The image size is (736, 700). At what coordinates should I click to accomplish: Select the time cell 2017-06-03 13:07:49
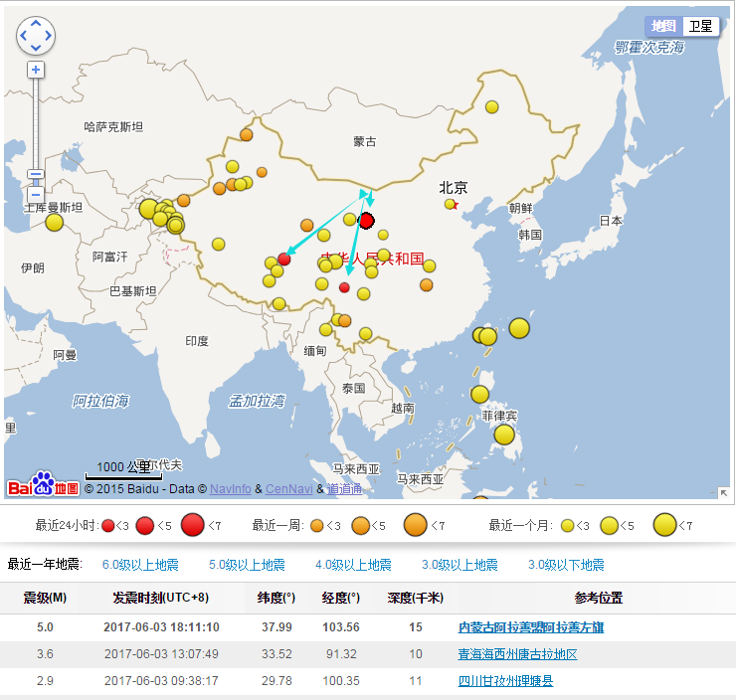pos(161,654)
